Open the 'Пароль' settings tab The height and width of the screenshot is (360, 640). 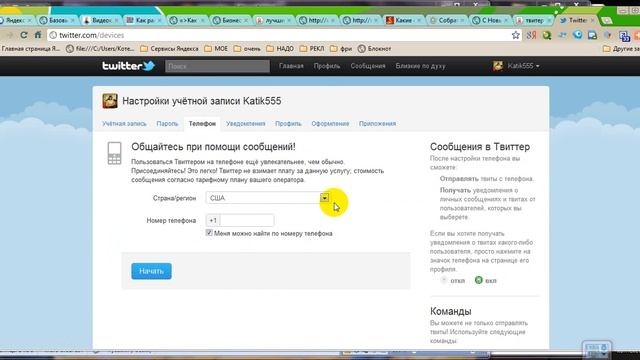coord(167,123)
